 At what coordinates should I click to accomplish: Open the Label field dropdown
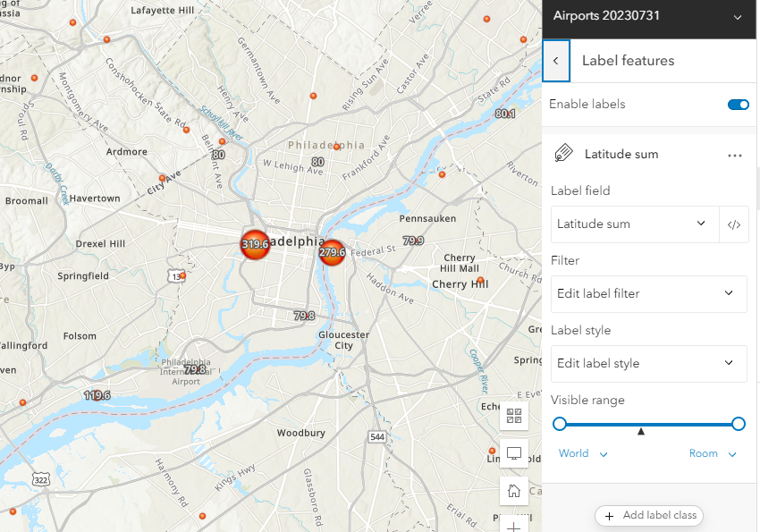635,224
